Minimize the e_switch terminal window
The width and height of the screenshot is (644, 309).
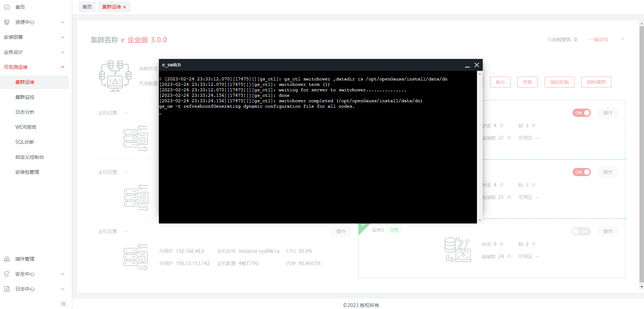467,65
